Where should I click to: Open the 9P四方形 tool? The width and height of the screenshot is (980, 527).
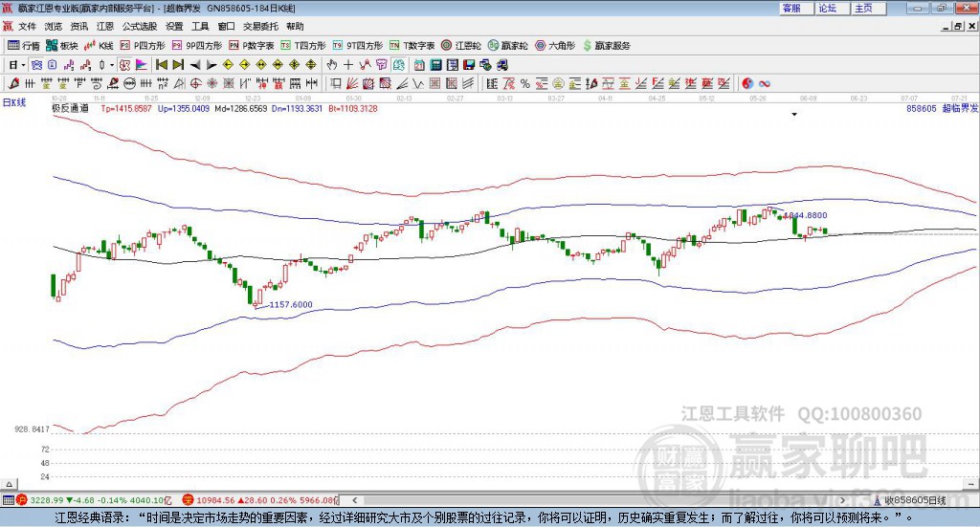[x=197, y=46]
